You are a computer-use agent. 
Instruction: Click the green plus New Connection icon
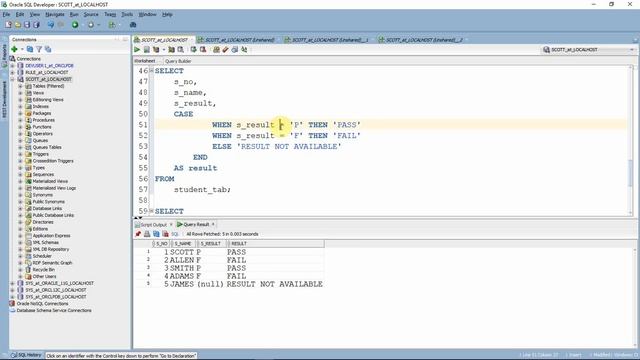tap(14, 49)
